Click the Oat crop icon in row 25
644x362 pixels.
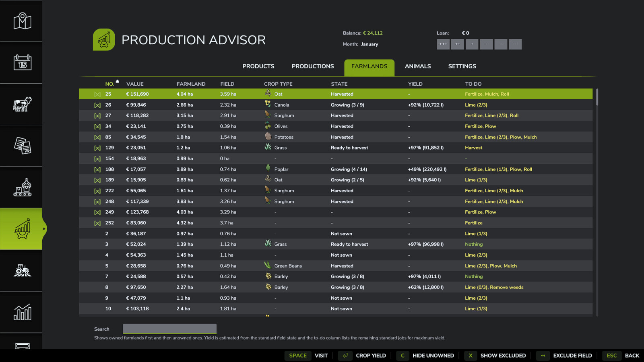(x=268, y=93)
